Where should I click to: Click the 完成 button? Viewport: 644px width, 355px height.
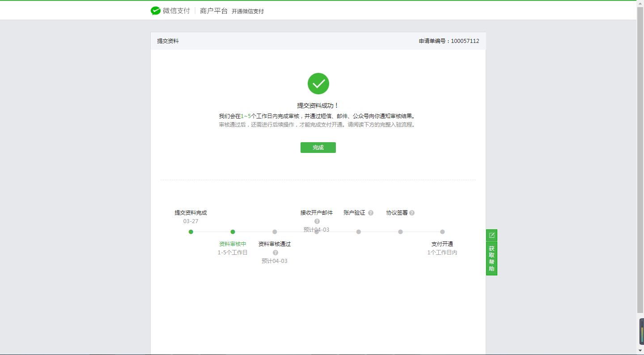[x=318, y=148]
